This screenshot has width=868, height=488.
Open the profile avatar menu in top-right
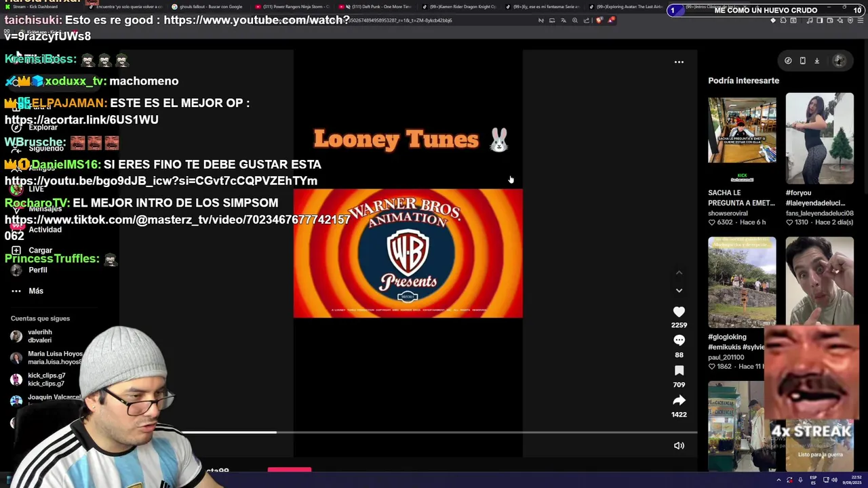[839, 60]
